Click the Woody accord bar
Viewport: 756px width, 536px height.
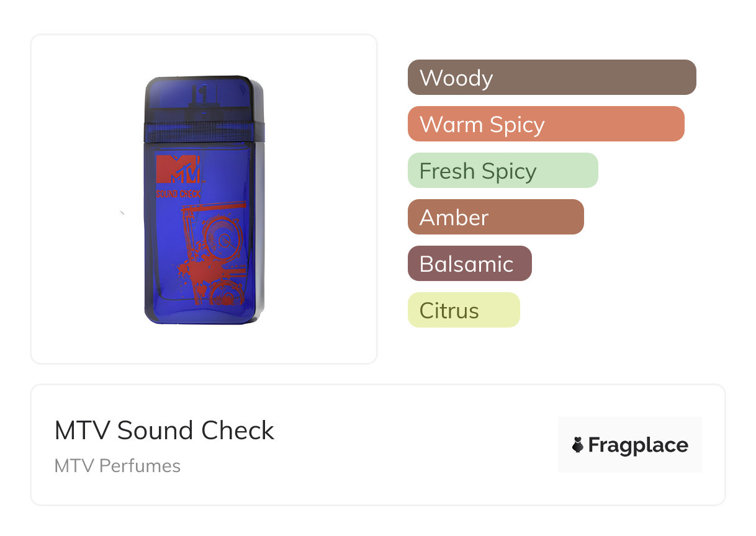[x=552, y=78]
